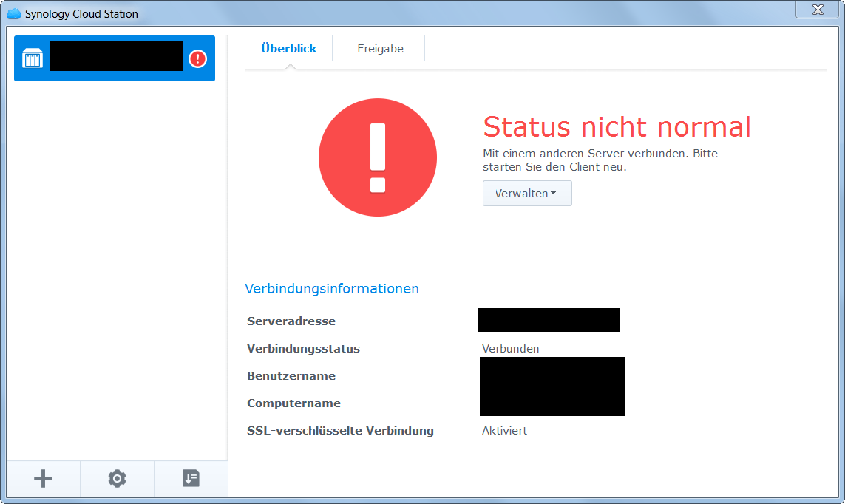This screenshot has width=845, height=504.
Task: Add a new connection via the plus icon
Action: 42,479
